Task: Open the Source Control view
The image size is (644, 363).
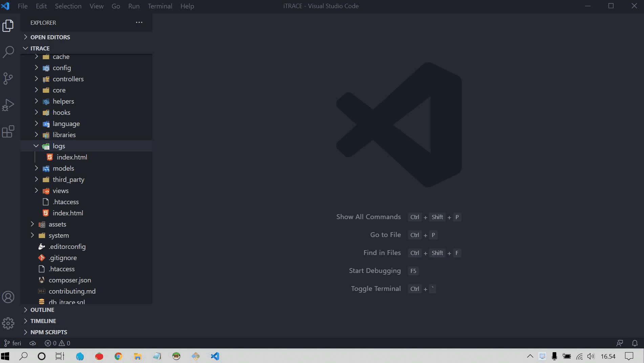Action: (x=8, y=79)
